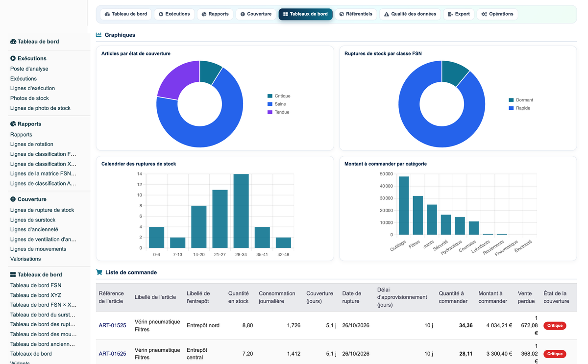Open Lignes de surstock in the sidebar
This screenshot has width=588, height=364.
pyautogui.click(x=33, y=220)
